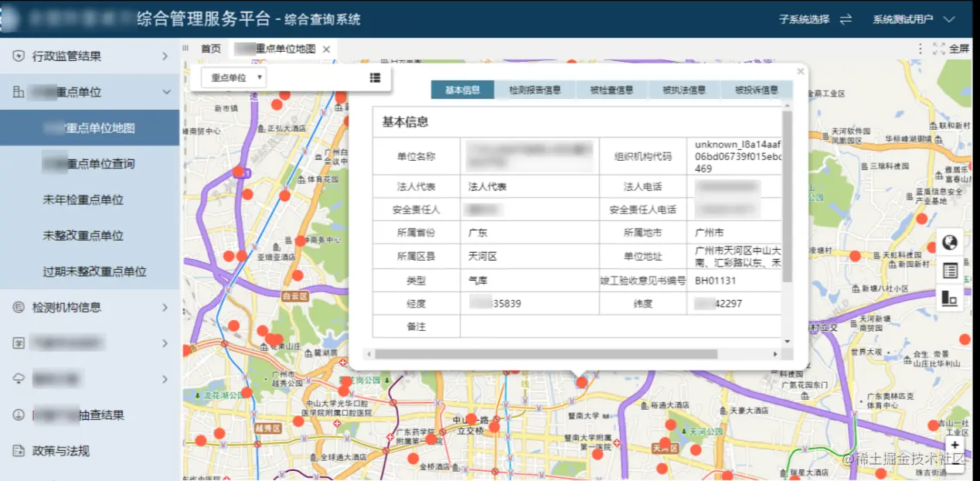Open the bar chart statistics icon
Viewport: 980px width, 481px height.
click(950, 297)
